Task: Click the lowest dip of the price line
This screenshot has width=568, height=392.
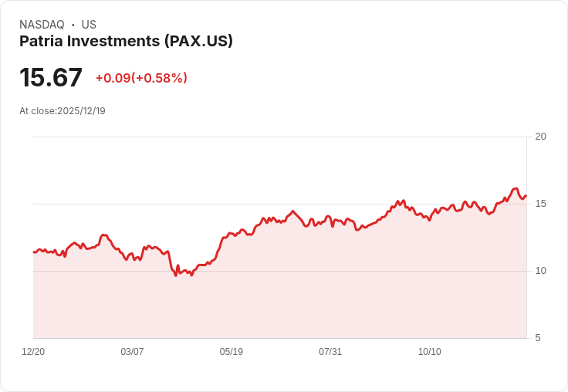Action: tap(176, 275)
